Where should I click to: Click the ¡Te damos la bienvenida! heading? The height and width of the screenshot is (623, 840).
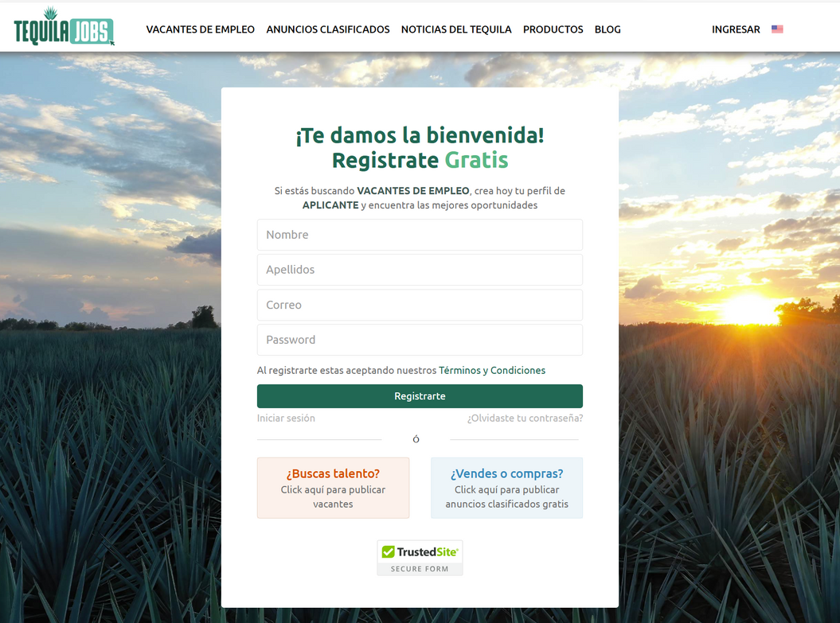420,135
